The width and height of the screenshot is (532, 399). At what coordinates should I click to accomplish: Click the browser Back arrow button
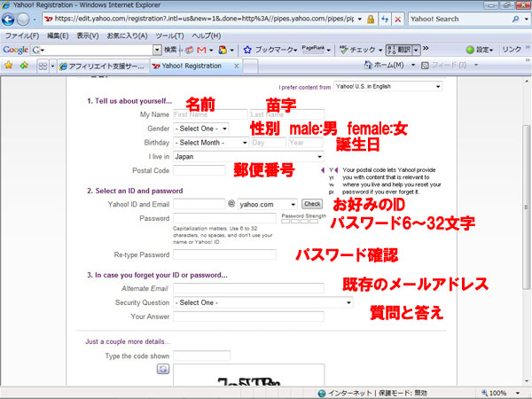click(x=8, y=20)
